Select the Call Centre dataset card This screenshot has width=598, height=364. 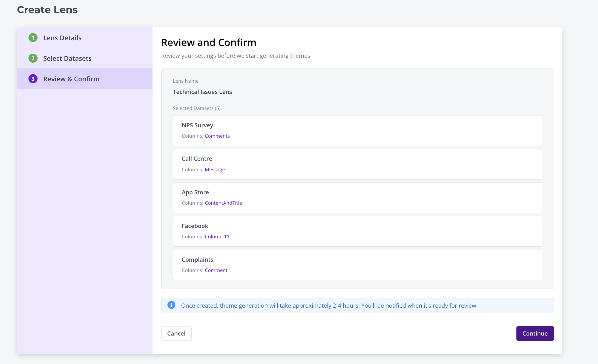pyautogui.click(x=357, y=164)
